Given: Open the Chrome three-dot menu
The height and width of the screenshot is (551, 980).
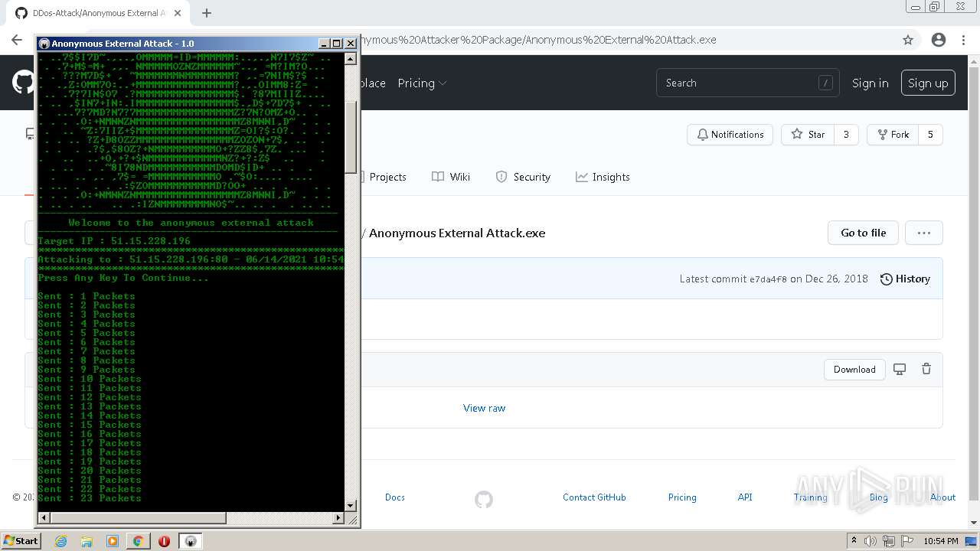Looking at the screenshot, I should (x=963, y=40).
